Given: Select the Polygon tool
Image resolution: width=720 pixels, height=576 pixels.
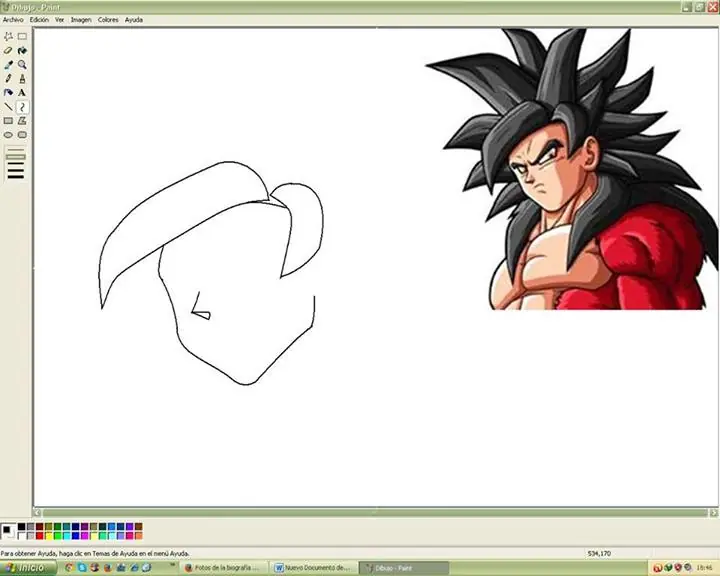Looking at the screenshot, I should (22, 121).
